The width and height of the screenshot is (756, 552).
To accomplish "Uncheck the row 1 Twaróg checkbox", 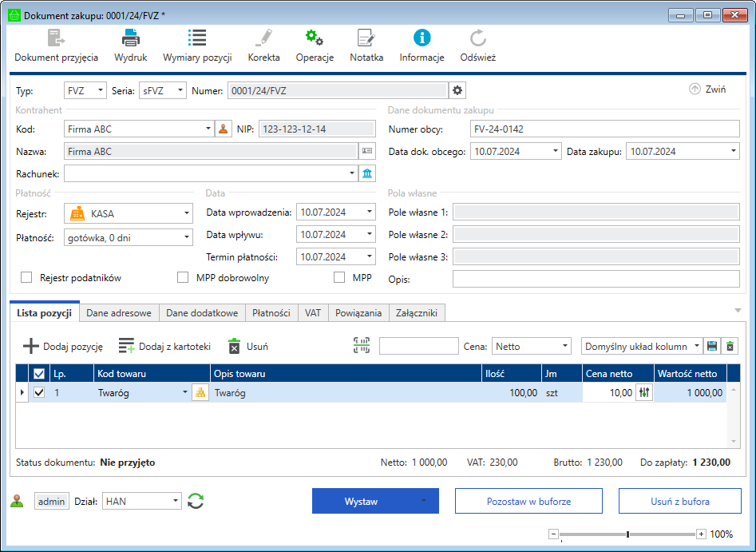I will tap(39, 392).
